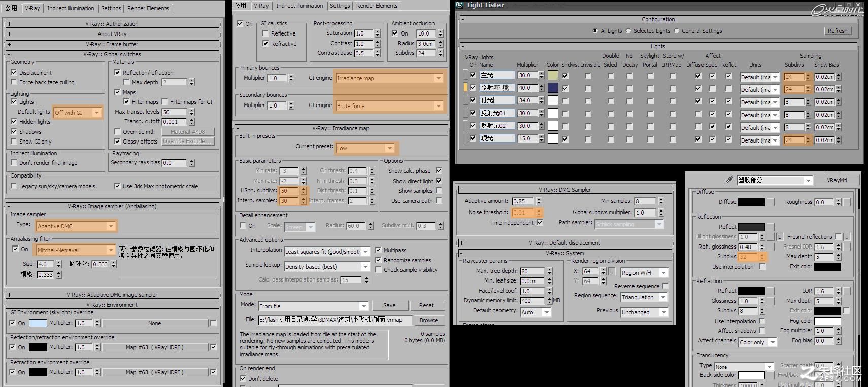Open the Region sequence Triangulation dropdown

[x=644, y=298]
